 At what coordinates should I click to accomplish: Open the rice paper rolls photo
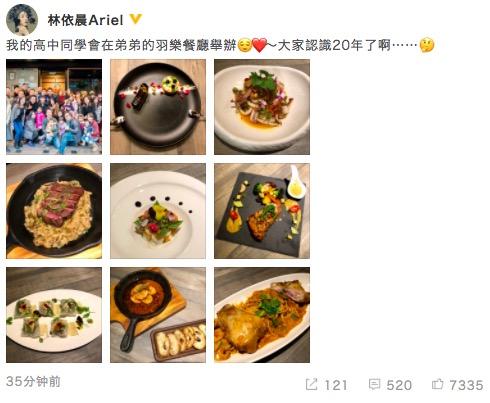(54, 315)
